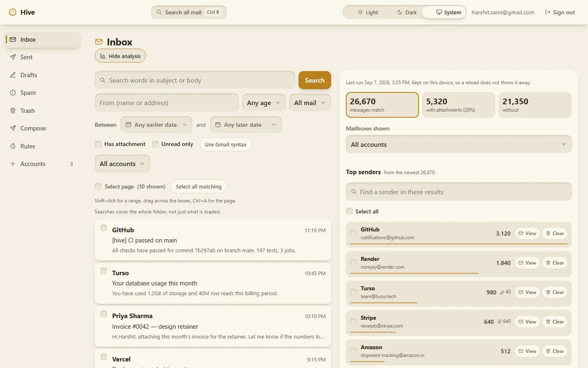Screen dimensions: 588x368
Task: Go to the Spam folder
Action: pyautogui.click(x=42, y=93)
